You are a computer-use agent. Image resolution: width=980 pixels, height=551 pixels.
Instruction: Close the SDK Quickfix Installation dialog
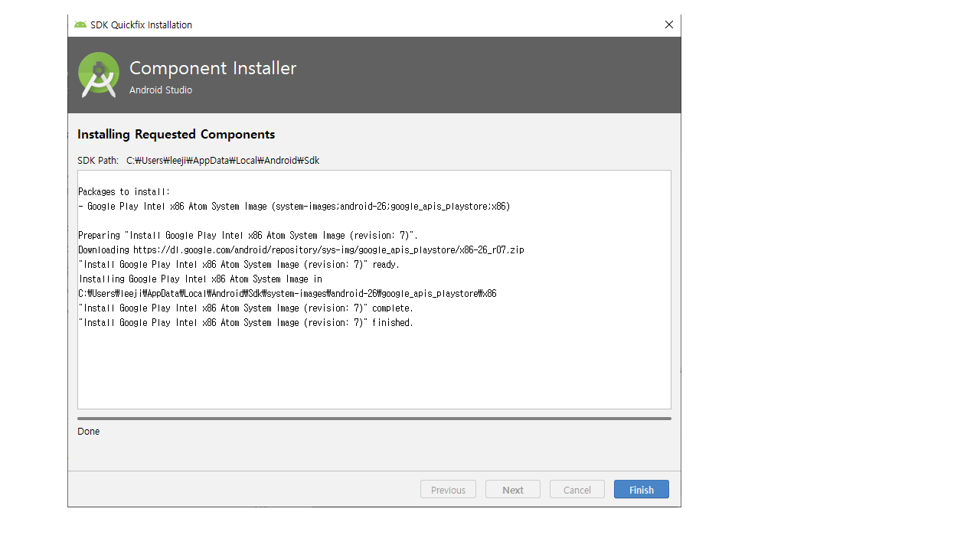[x=668, y=24]
